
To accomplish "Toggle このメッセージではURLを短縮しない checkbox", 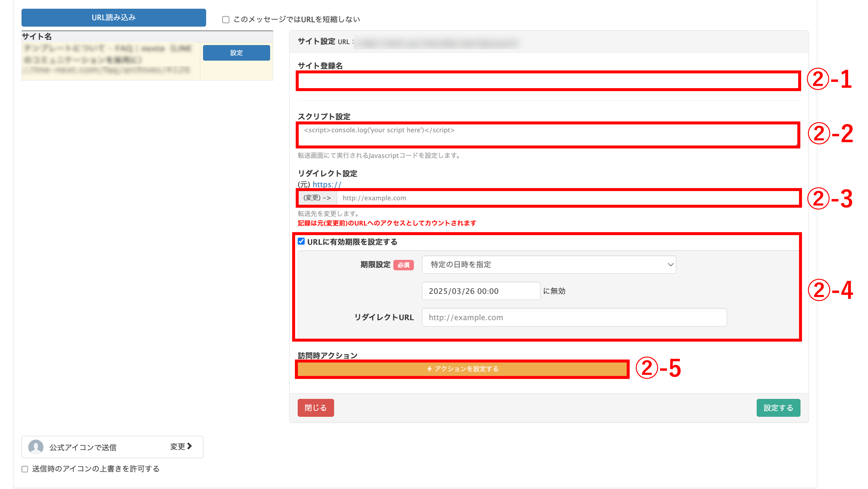I will (226, 20).
